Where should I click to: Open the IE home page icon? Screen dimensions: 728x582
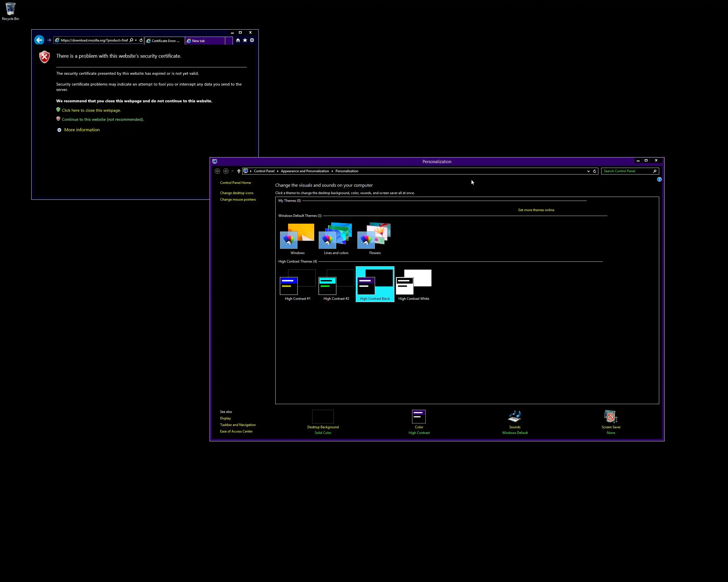(238, 40)
